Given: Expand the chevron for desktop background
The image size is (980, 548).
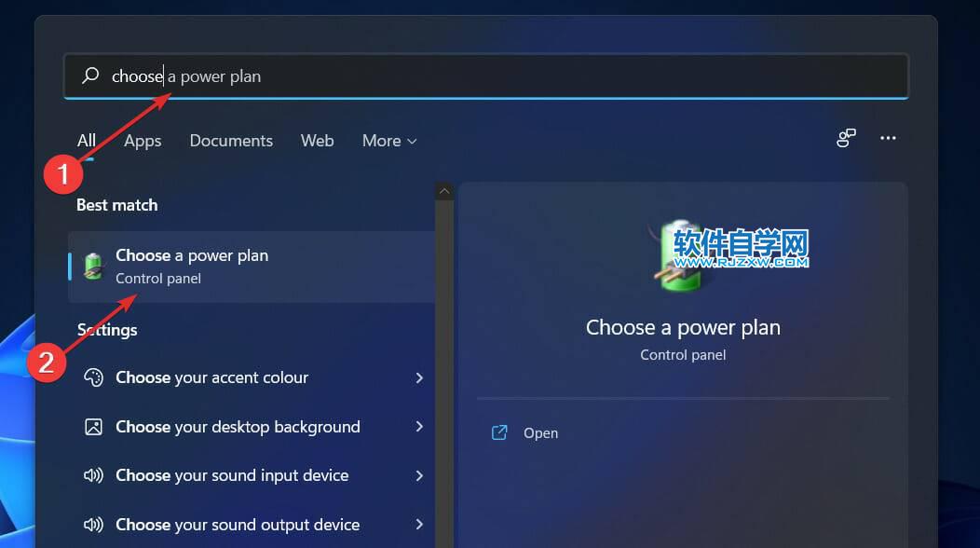Looking at the screenshot, I should point(419,427).
